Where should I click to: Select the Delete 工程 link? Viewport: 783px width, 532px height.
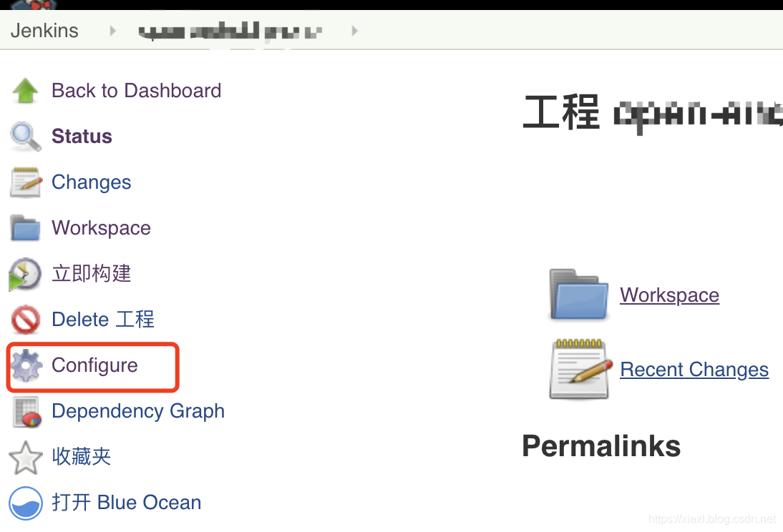[103, 320]
